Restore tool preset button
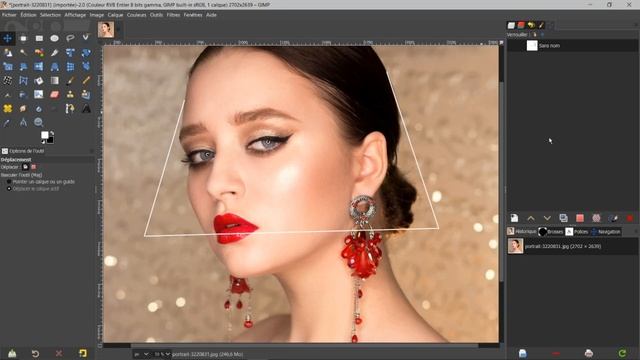 pyautogui.click(x=36, y=353)
